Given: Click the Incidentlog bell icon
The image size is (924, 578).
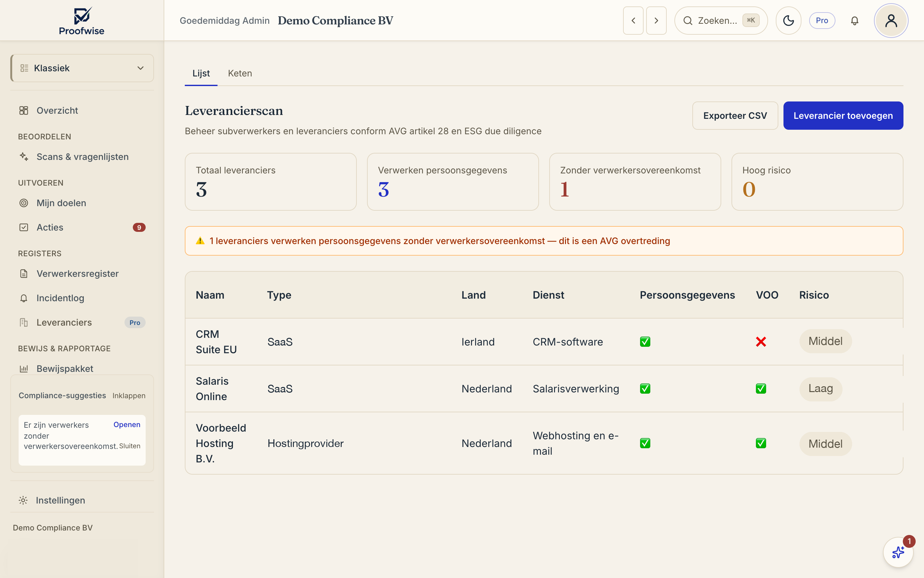Looking at the screenshot, I should tap(24, 298).
